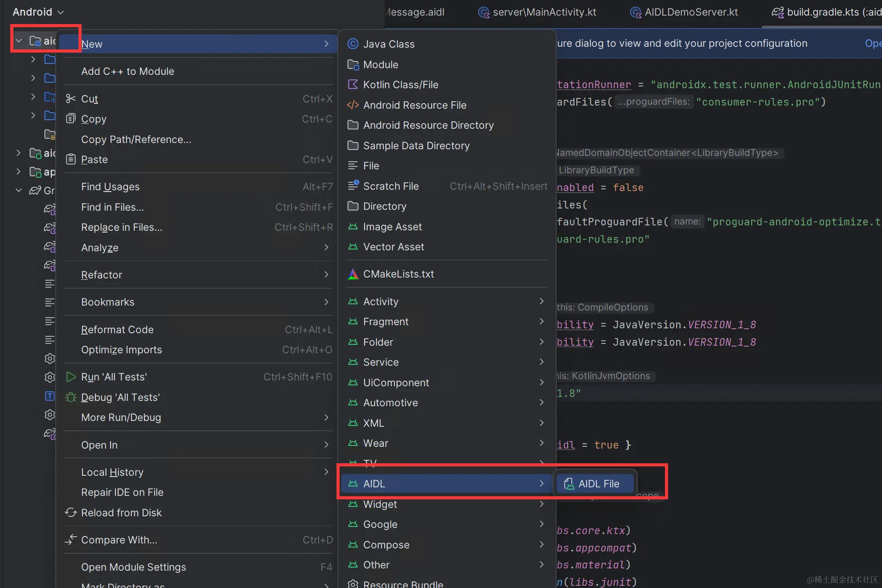Click the Cut scissors icon
This screenshot has height=588, width=882.
point(70,98)
